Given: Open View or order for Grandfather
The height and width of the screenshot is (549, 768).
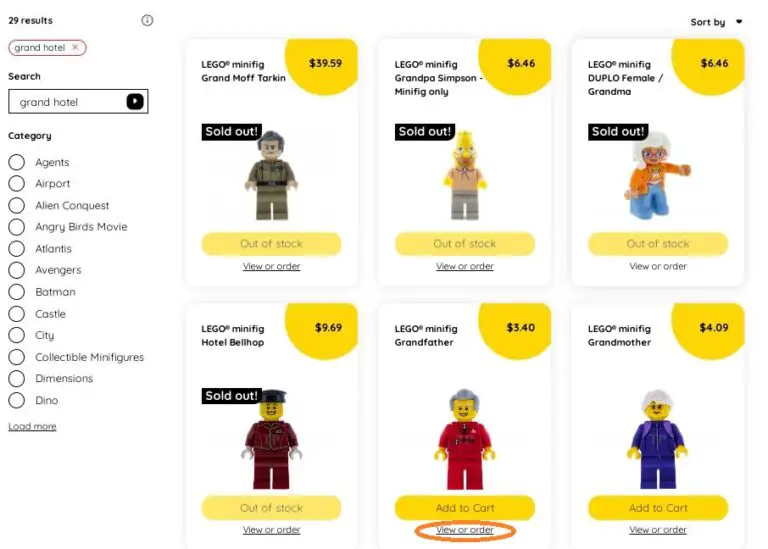Looking at the screenshot, I should click(x=465, y=530).
